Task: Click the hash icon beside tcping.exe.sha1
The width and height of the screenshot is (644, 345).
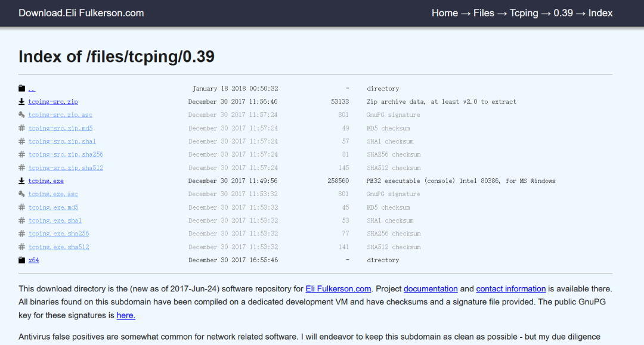Action: [22, 220]
